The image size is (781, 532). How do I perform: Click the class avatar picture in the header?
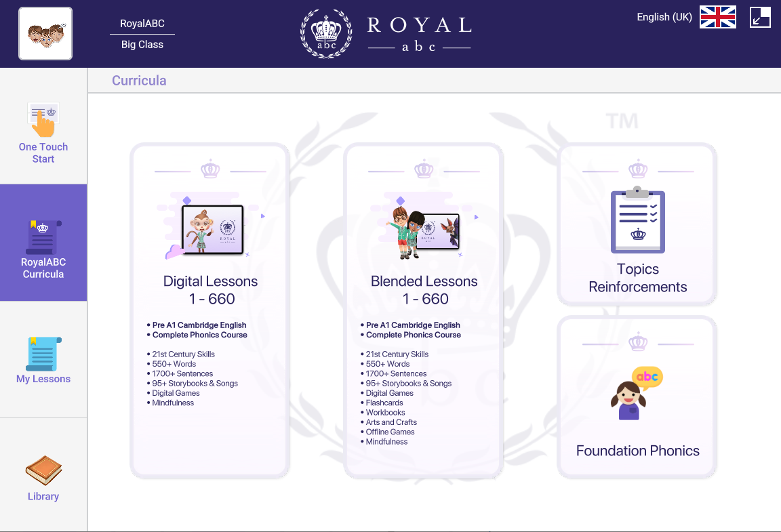click(45, 33)
